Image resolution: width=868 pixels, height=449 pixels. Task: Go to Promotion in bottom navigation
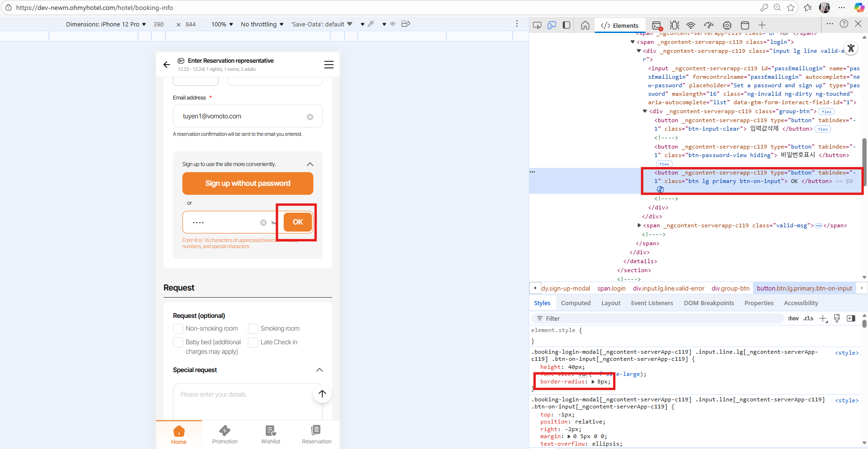(x=225, y=434)
